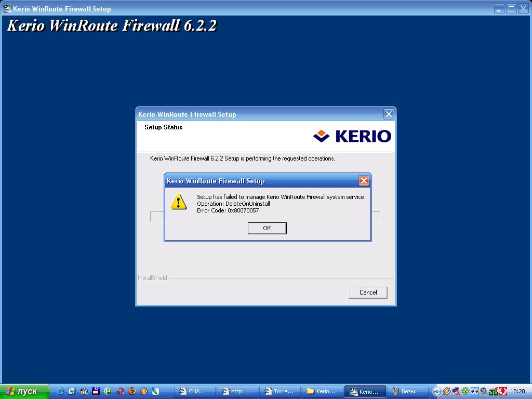Click Cancel in Setup Status window
The width and height of the screenshot is (532, 399).
tap(368, 292)
